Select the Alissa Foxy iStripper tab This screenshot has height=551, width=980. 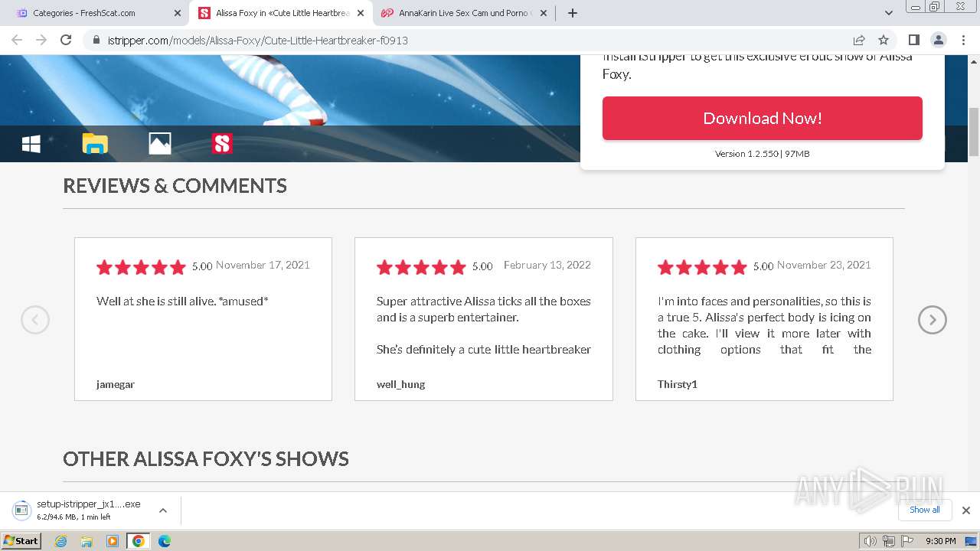click(x=282, y=13)
